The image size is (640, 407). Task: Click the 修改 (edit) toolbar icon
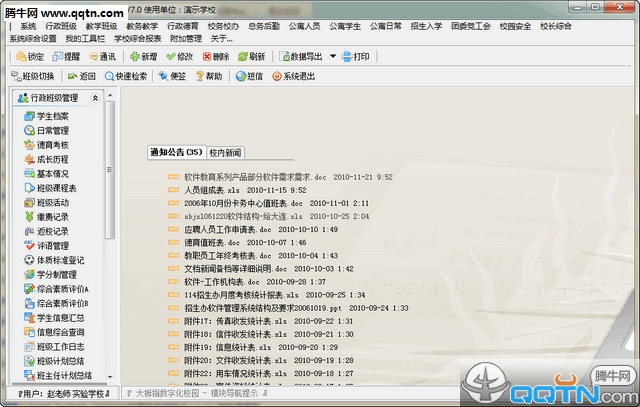[x=179, y=57]
